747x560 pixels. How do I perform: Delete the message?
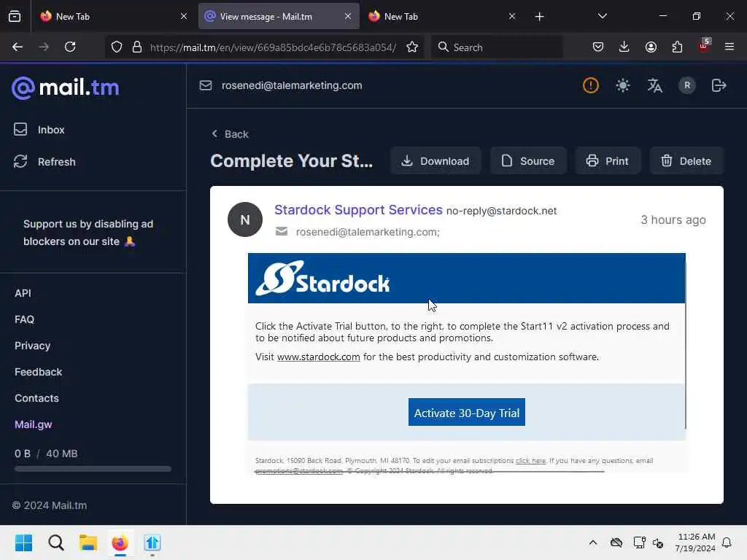(686, 161)
